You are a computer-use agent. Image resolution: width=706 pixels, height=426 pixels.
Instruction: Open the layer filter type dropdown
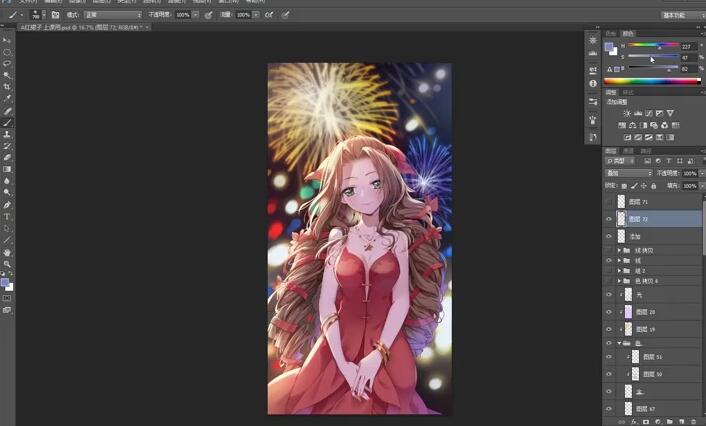[x=620, y=161]
